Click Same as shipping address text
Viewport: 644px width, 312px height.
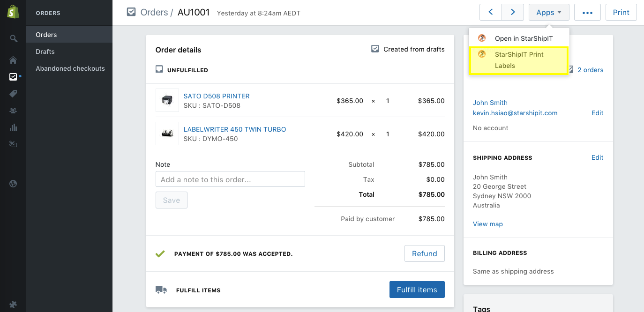click(513, 271)
